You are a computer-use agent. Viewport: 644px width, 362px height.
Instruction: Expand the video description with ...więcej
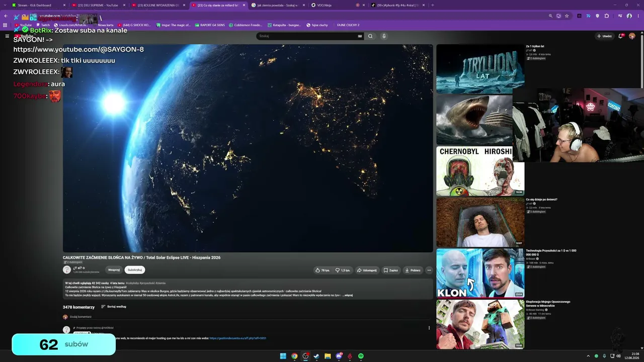coord(348,295)
